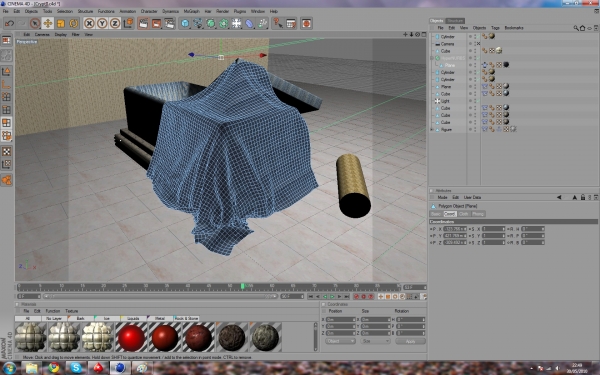Toggle Camera object enable mark

tap(478, 44)
